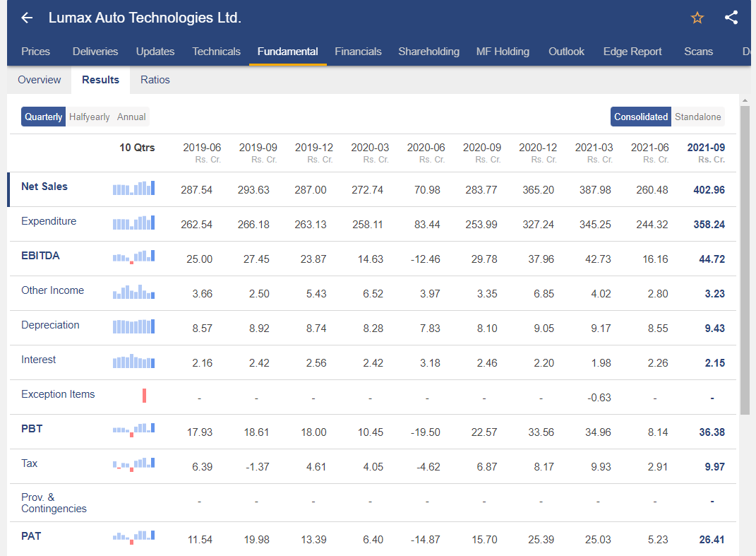Click PAT value 26.41
This screenshot has height=556, width=756.
click(x=712, y=540)
